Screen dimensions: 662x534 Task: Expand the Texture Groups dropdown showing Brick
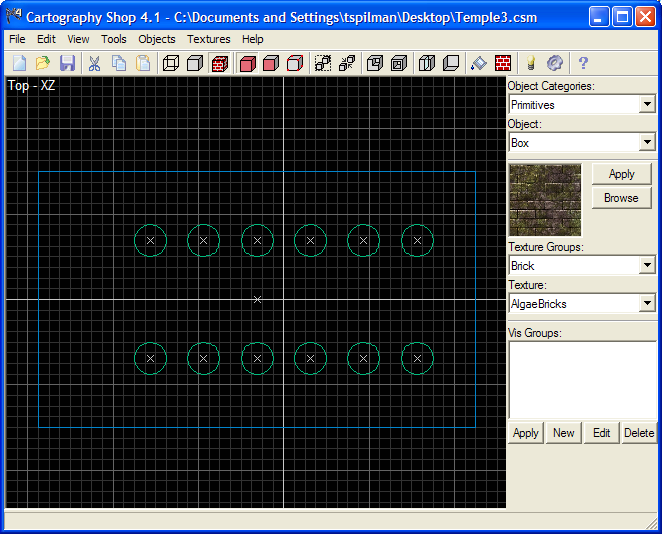pos(647,266)
